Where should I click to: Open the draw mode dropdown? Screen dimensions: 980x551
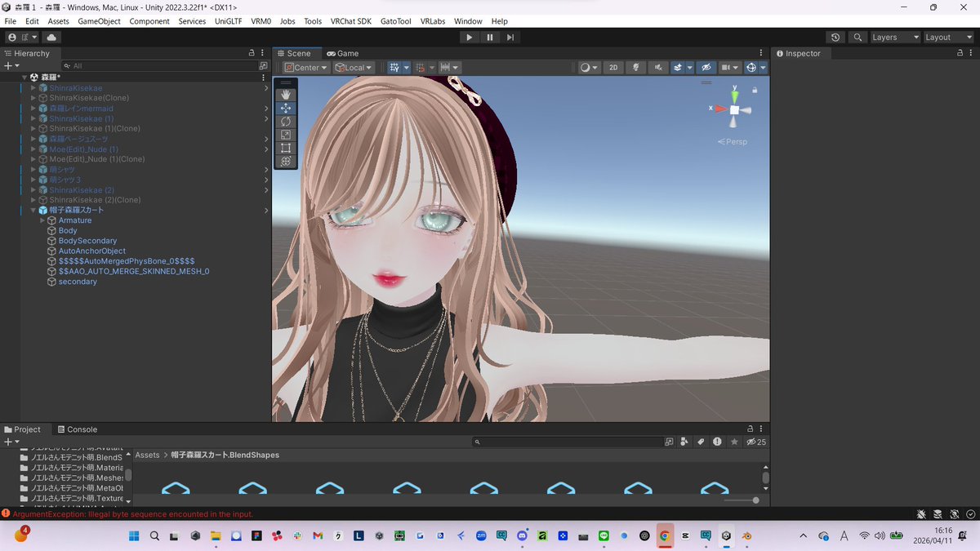pyautogui.click(x=589, y=68)
